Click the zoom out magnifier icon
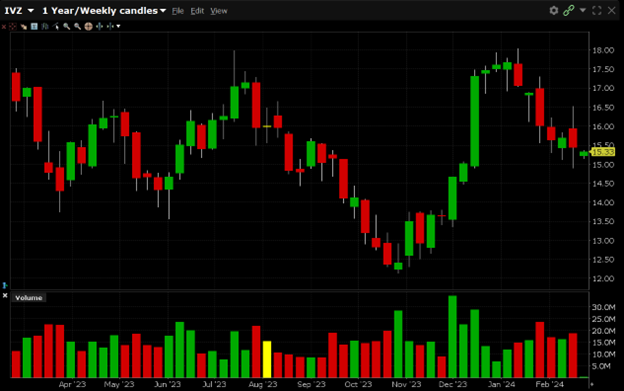The width and height of the screenshot is (624, 391). 77,26
